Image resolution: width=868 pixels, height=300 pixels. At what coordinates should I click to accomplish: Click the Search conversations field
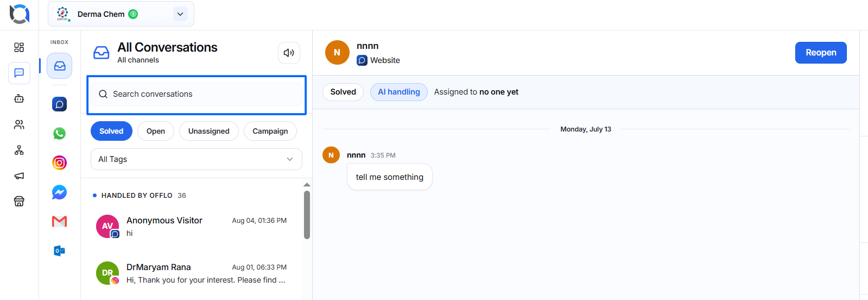coord(197,94)
